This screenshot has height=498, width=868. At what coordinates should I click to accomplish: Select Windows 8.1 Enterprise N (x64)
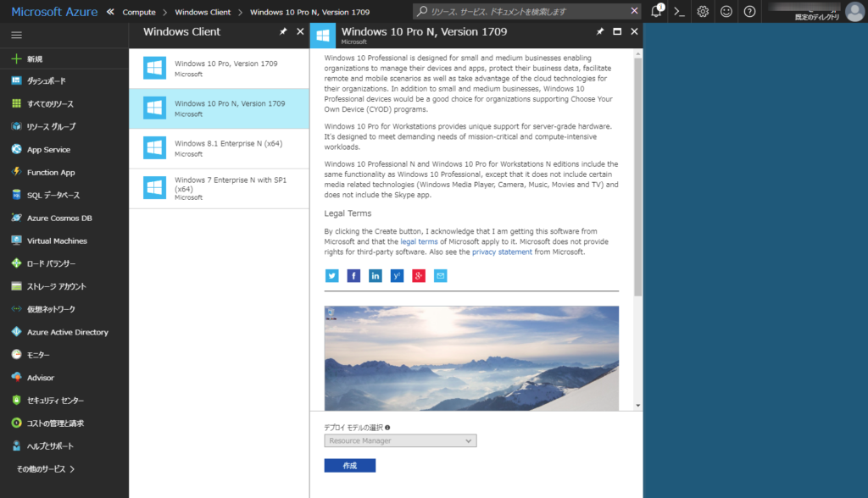coord(220,148)
